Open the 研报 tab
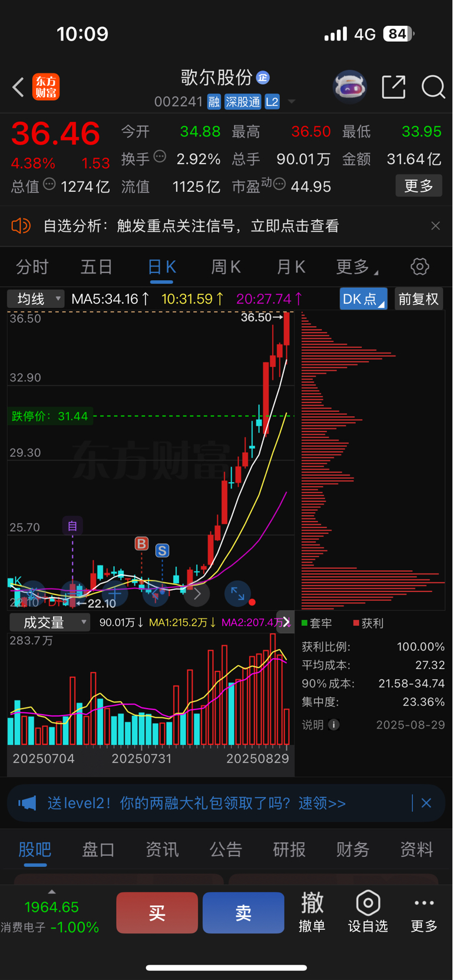This screenshot has width=453, height=980. click(289, 849)
